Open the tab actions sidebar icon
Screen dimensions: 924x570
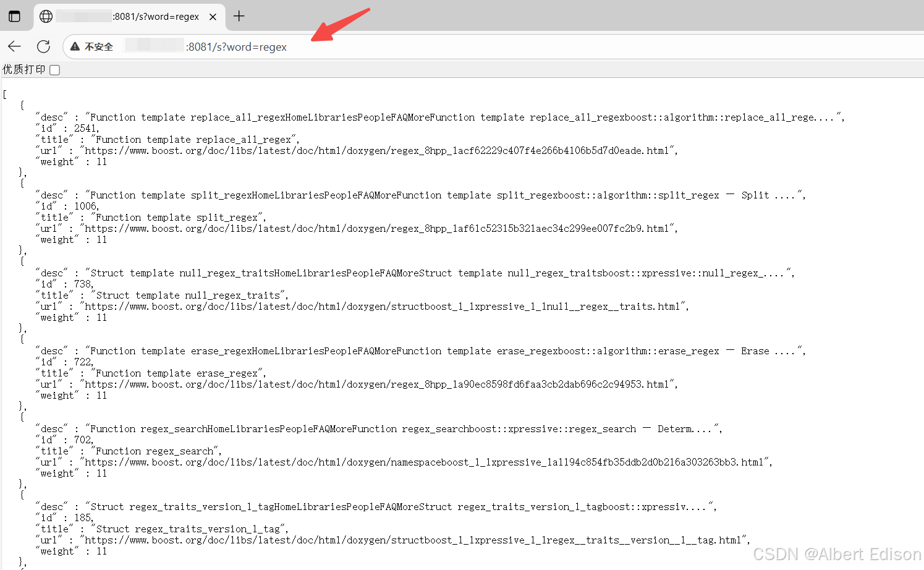tap(14, 17)
